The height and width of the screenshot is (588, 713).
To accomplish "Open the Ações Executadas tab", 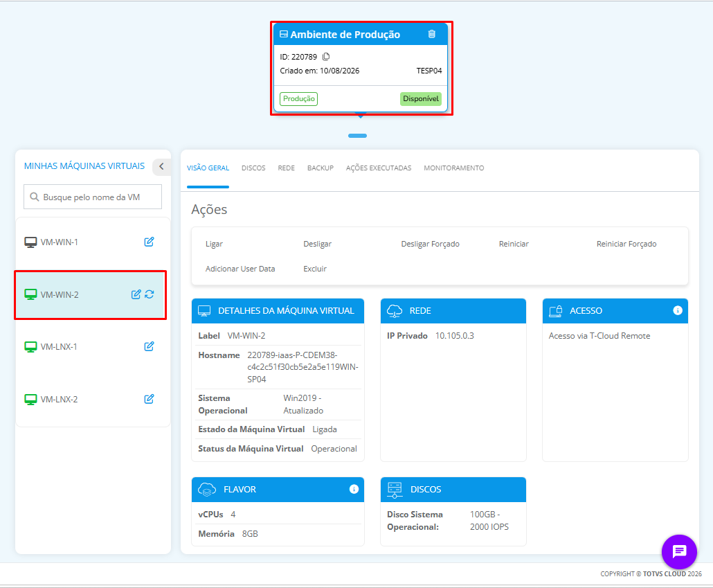I will pyautogui.click(x=379, y=168).
